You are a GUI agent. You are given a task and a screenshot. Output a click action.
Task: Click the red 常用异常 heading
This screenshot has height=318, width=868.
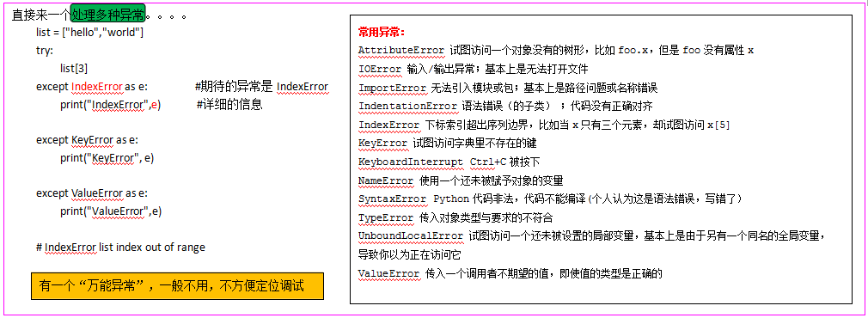(382, 31)
